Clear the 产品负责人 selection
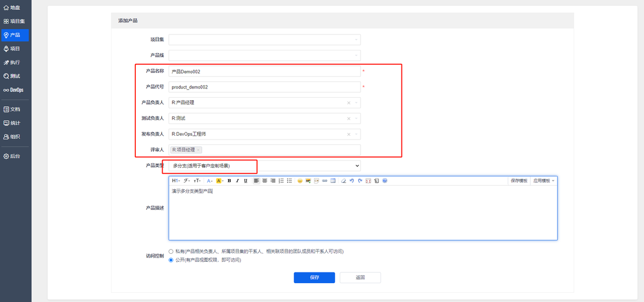This screenshot has height=302, width=644. (x=349, y=102)
